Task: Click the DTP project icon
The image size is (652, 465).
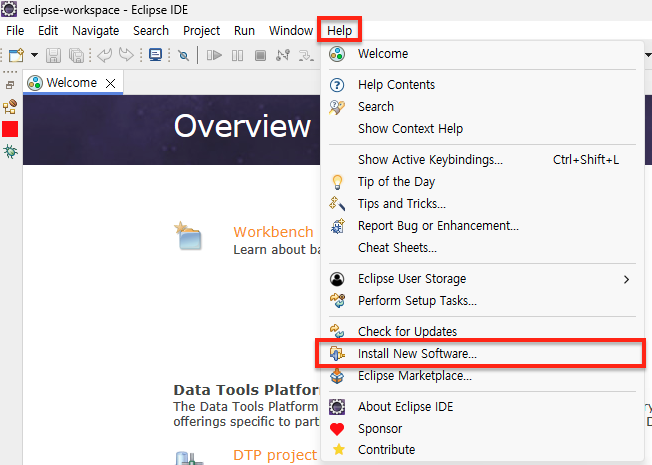Action: pos(189,458)
